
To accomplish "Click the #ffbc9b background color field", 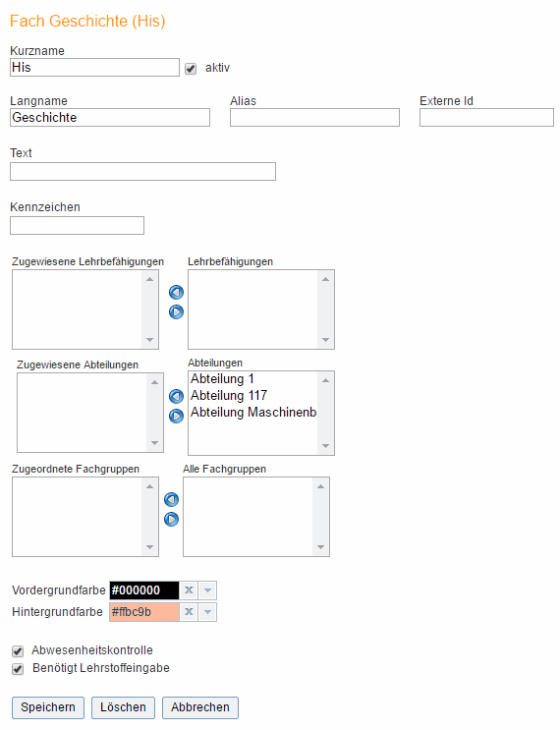I will click(x=144, y=612).
